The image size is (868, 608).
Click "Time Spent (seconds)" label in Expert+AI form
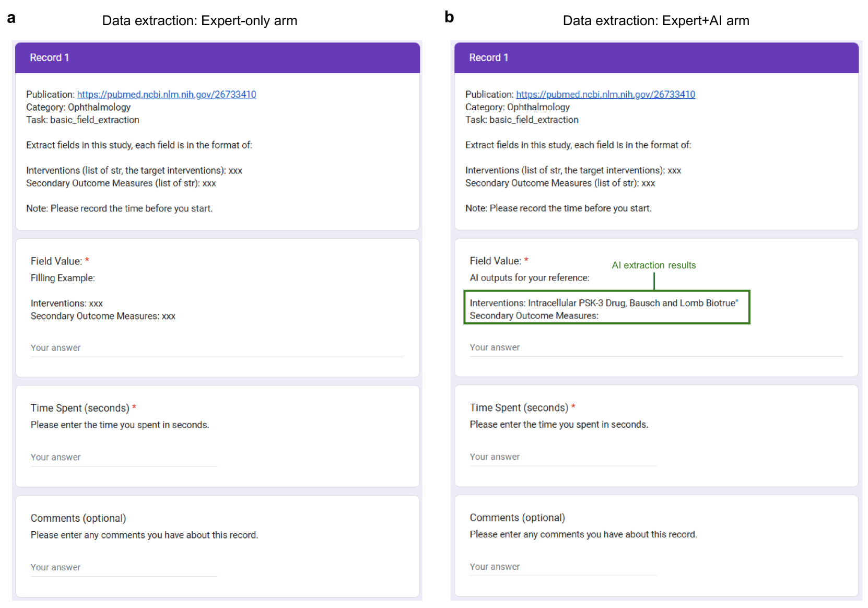[519, 408]
